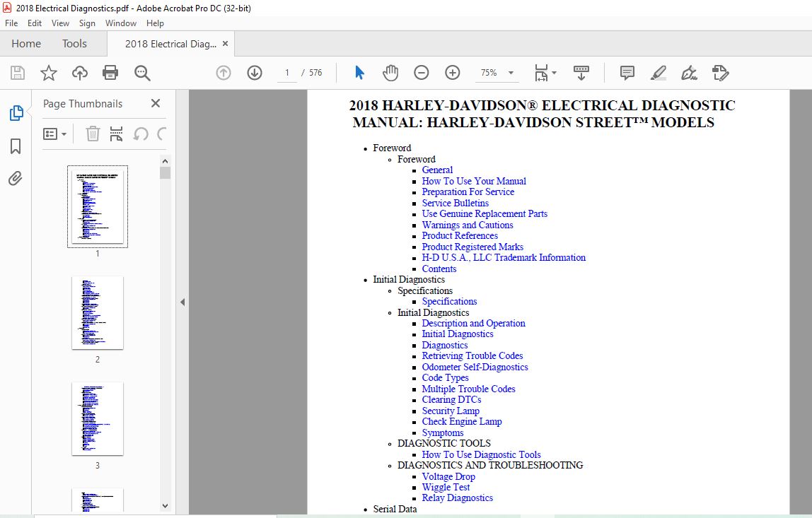The width and height of the screenshot is (812, 518).
Task: Open the Bookmarks panel in the sidebar
Action: (x=16, y=146)
